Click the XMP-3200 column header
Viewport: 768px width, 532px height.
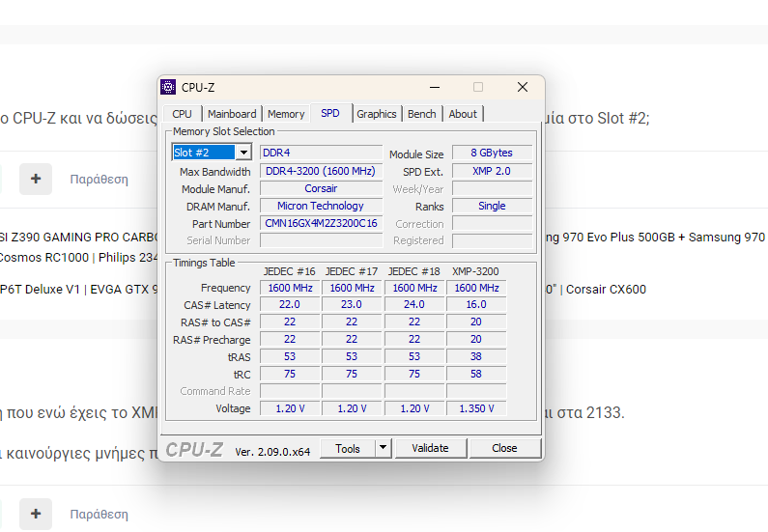point(475,271)
